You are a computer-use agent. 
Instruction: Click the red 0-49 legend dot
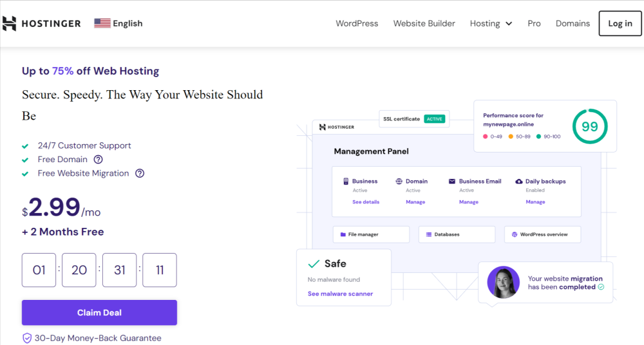coord(486,136)
